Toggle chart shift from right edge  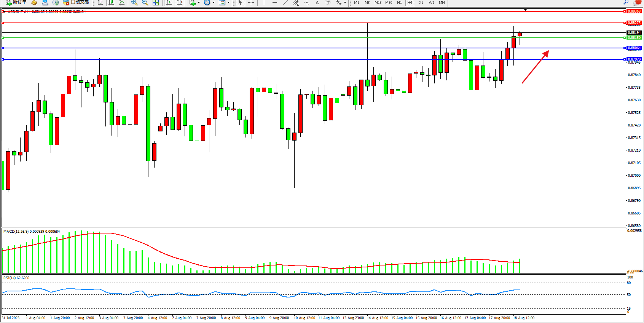coord(180,3)
